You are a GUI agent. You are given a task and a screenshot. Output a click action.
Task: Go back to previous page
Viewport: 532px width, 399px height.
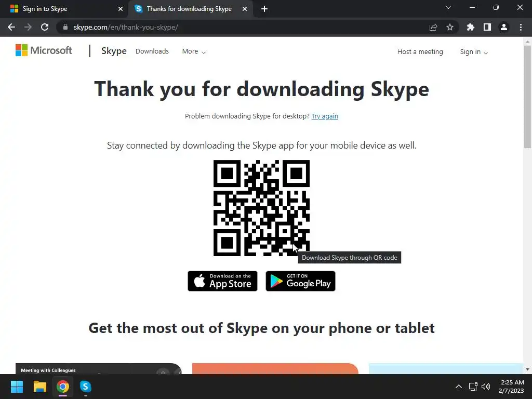coord(11,27)
